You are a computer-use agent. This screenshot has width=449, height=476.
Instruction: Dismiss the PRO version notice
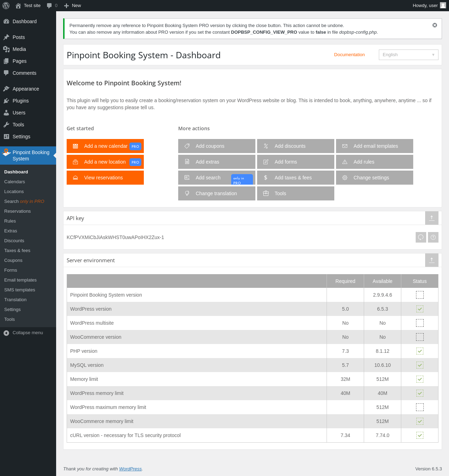[435, 25]
